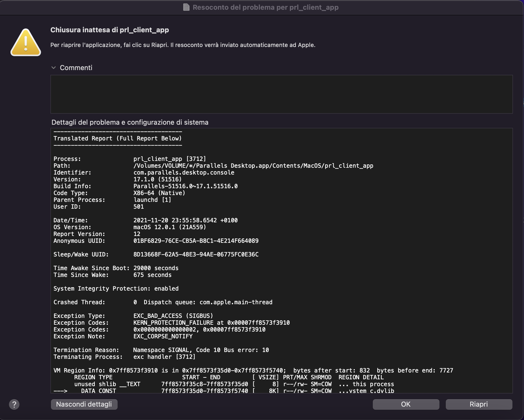Click the yellow warning triangle icon

[x=26, y=42]
